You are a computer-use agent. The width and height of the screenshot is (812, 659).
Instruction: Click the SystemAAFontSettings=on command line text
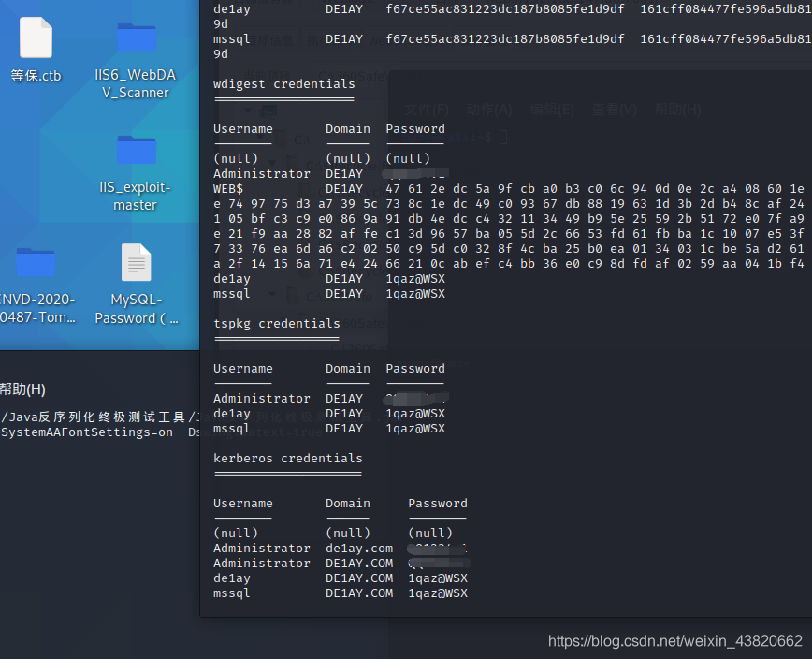(x=87, y=432)
